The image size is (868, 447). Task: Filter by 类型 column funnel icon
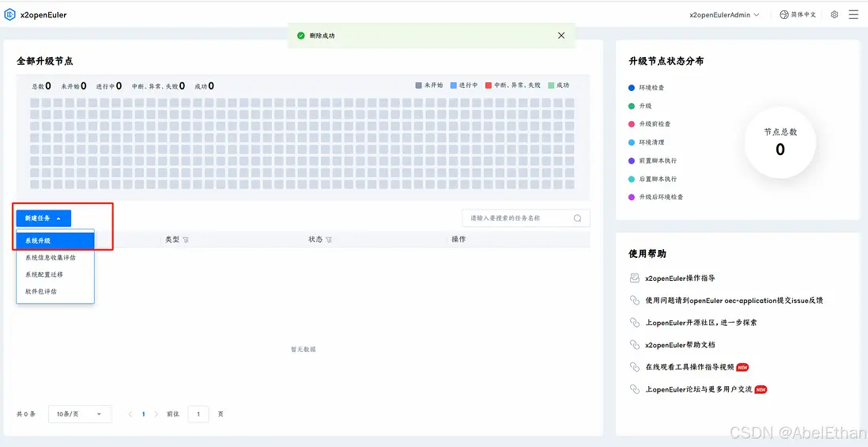[186, 240]
